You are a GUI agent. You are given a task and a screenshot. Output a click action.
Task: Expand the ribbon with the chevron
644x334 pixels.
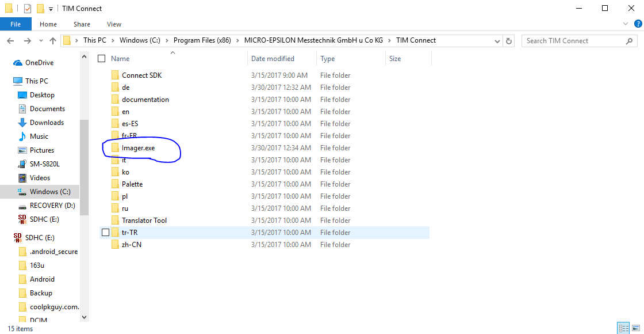[x=626, y=24]
